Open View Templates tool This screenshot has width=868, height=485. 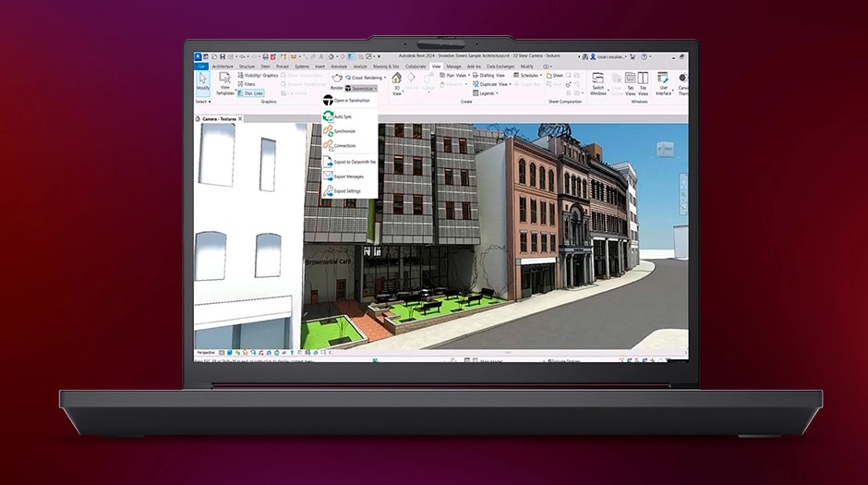224,83
